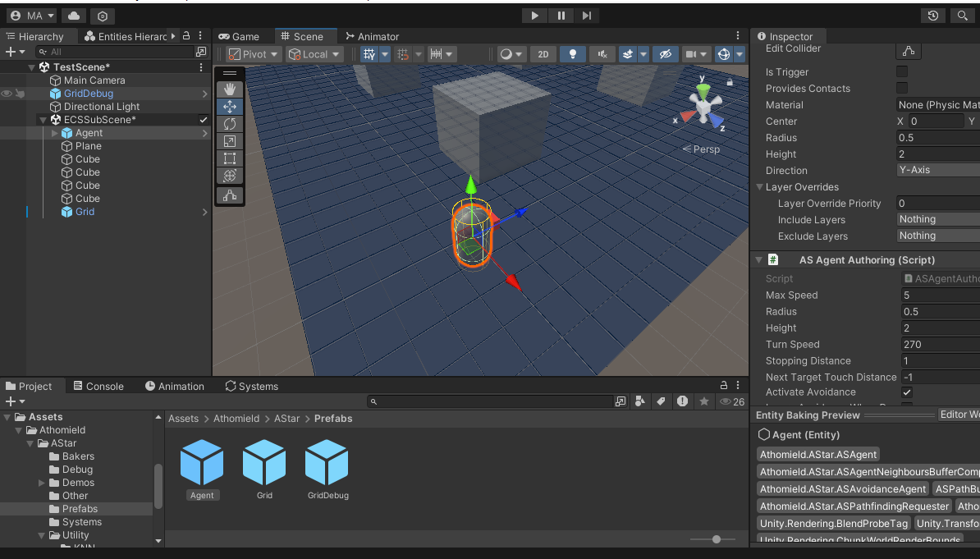The width and height of the screenshot is (980, 559).
Task: Toggle scene lighting with the lightbulb icon
Action: pyautogui.click(x=573, y=54)
